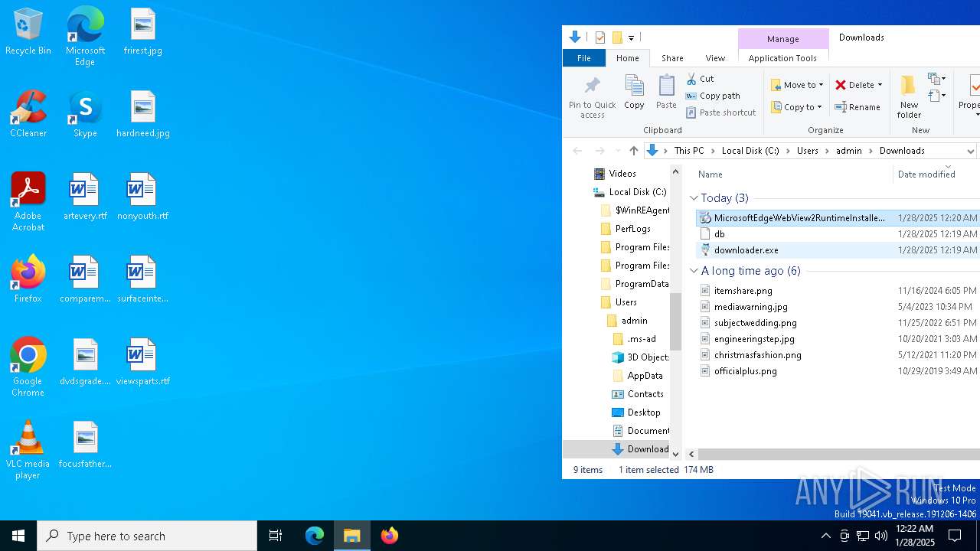Switch to the View ribbon tab
The width and height of the screenshot is (980, 551).
click(x=715, y=58)
